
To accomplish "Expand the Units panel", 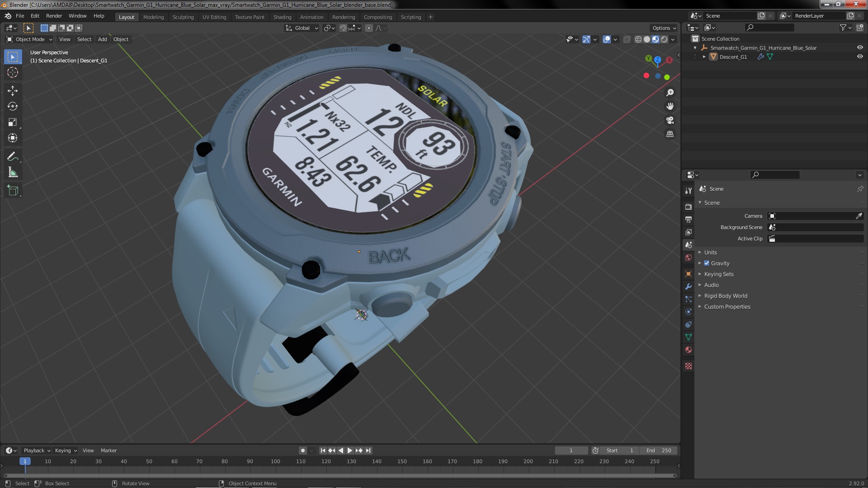I will click(x=710, y=253).
